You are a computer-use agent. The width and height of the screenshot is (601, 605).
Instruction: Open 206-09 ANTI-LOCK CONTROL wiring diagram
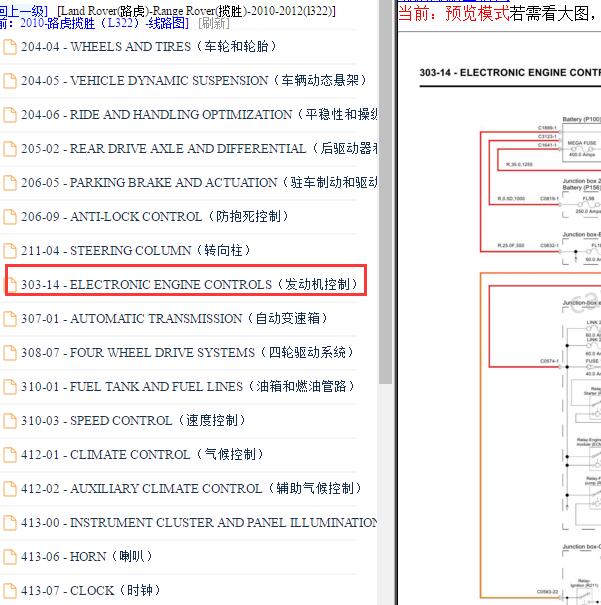[155, 216]
